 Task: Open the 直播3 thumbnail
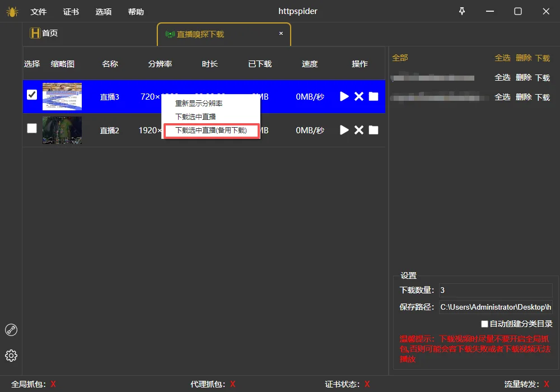tap(62, 96)
